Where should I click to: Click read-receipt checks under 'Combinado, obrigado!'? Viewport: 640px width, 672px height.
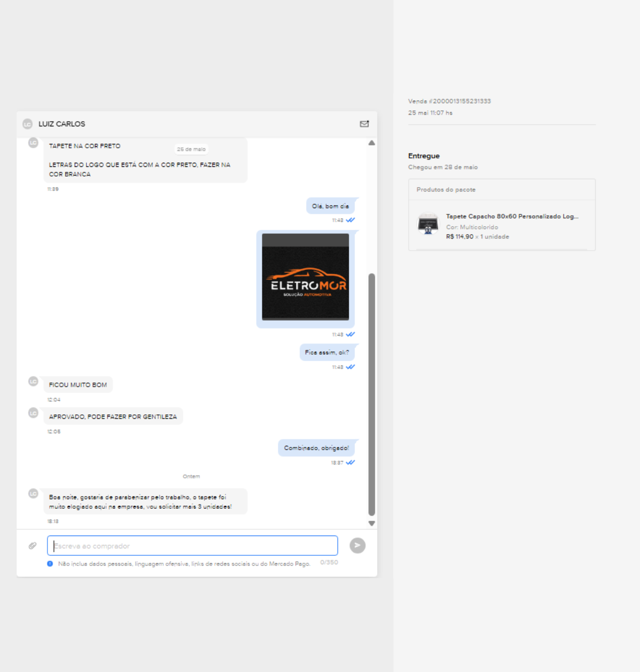pyautogui.click(x=350, y=462)
